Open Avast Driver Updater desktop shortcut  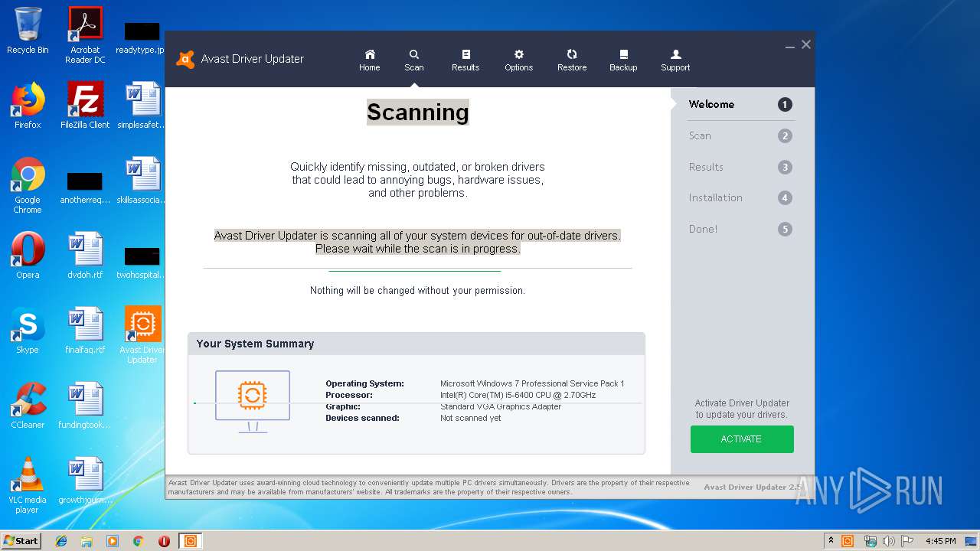pos(142,335)
